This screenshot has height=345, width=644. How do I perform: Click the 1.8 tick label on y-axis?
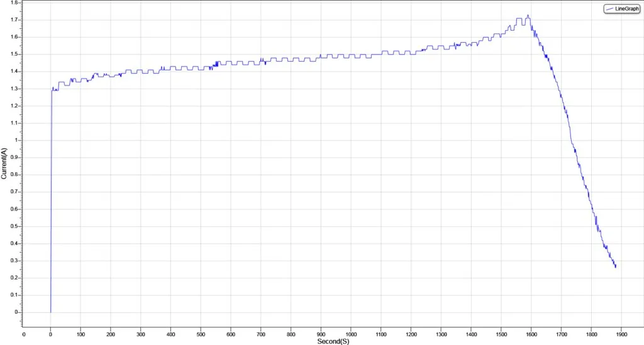[x=14, y=3]
